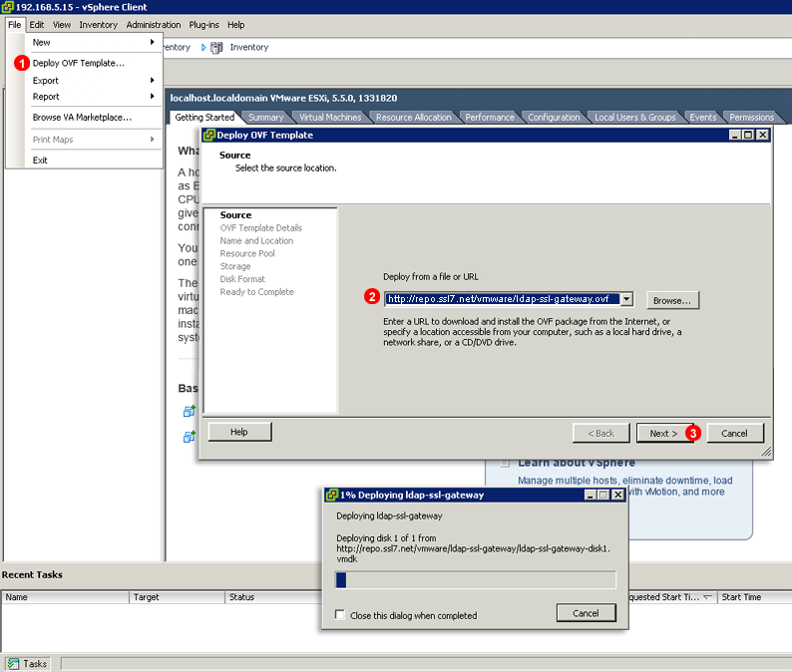Maximize the Deploy OVF Template dialog
Viewport: 792px width, 672px height.
coord(748,135)
